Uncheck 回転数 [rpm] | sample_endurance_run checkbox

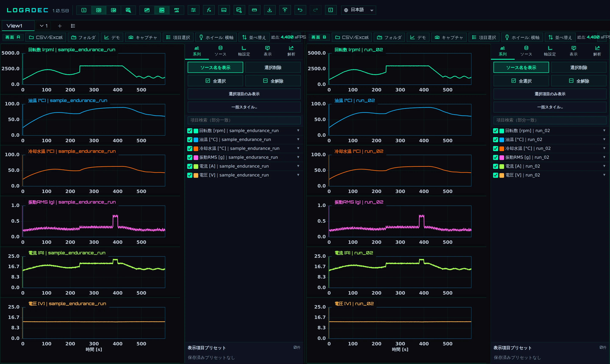pyautogui.click(x=190, y=131)
